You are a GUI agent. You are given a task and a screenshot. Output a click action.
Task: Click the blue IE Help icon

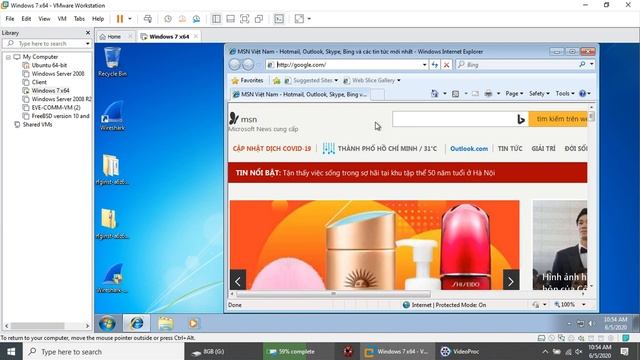(x=582, y=93)
